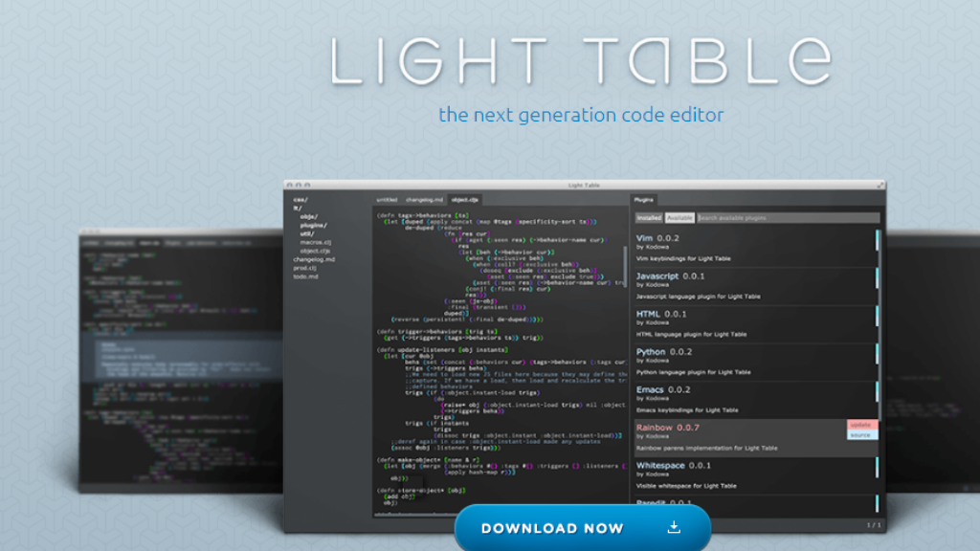Click the defn store-object* code line

click(421, 491)
